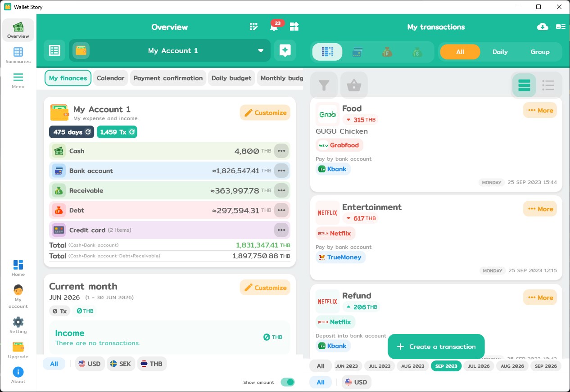Switch to the My finances tab
570x392 pixels.
click(68, 78)
